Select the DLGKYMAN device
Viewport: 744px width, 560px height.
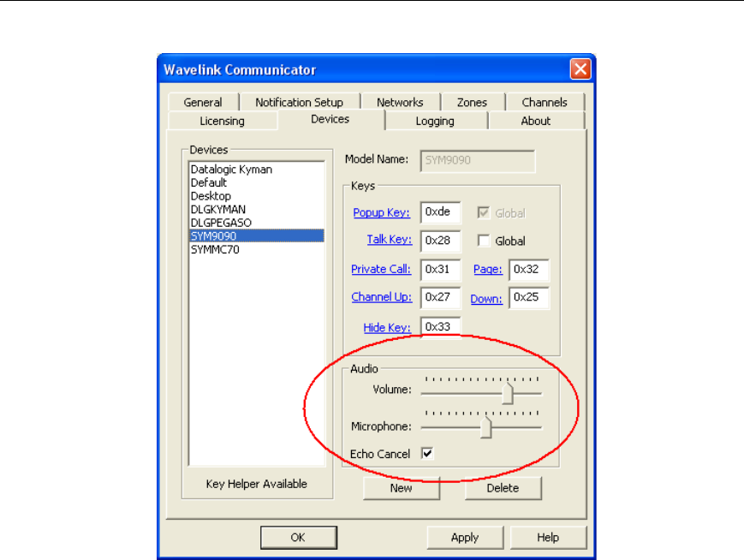click(256, 209)
